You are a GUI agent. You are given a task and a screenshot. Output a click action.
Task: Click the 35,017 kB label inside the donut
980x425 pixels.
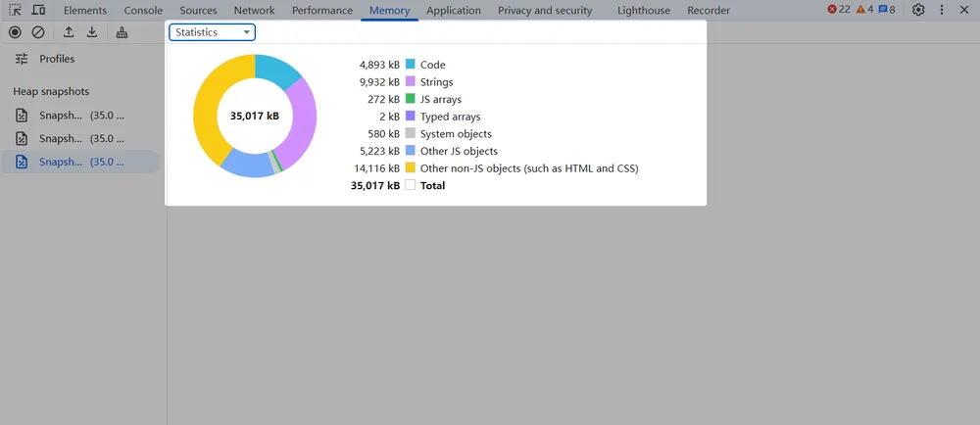point(255,116)
